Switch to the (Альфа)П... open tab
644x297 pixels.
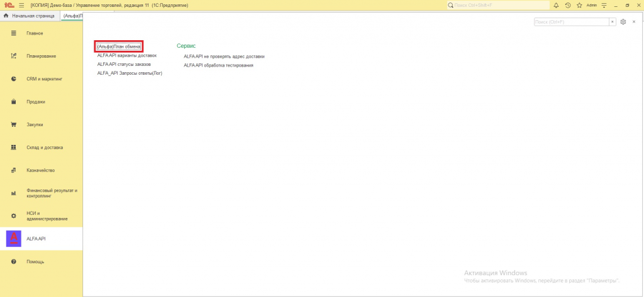point(72,16)
